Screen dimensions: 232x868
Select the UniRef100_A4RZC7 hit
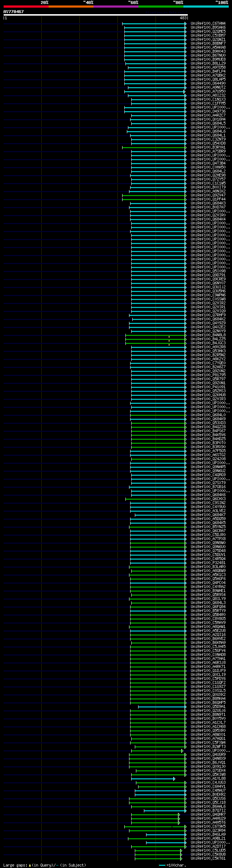tap(208, 115)
